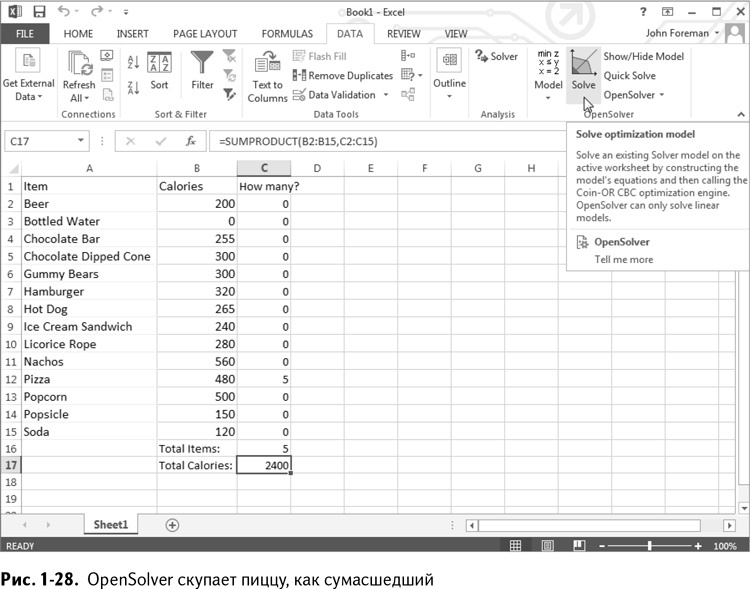Click Remove Duplicates button

click(x=342, y=75)
